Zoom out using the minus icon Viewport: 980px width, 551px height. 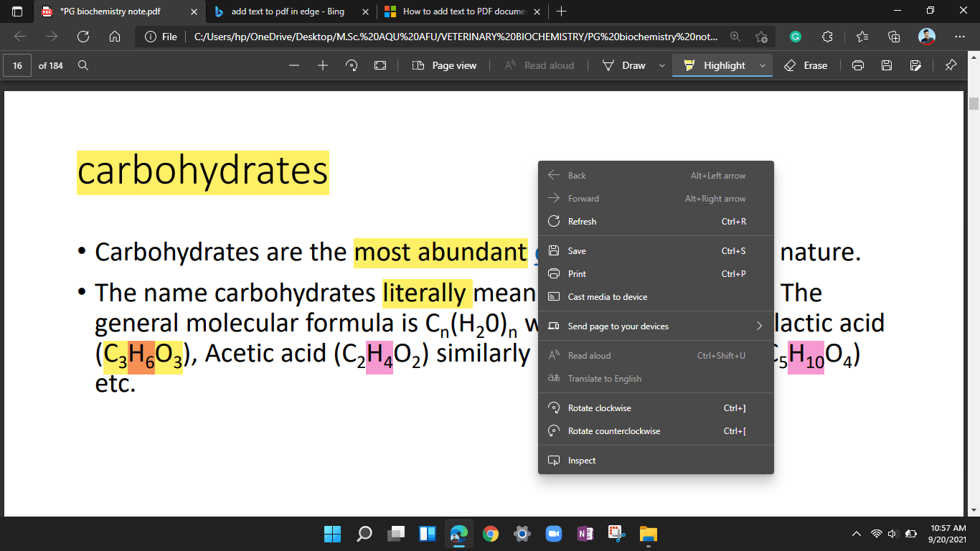294,65
